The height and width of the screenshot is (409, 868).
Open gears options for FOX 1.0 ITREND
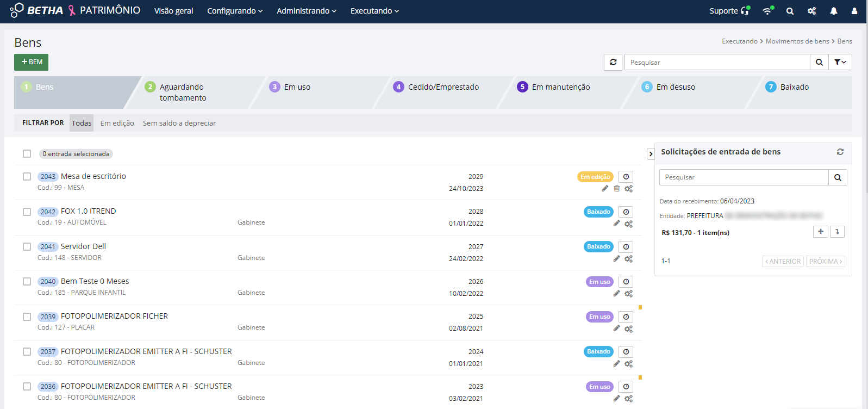[628, 224]
